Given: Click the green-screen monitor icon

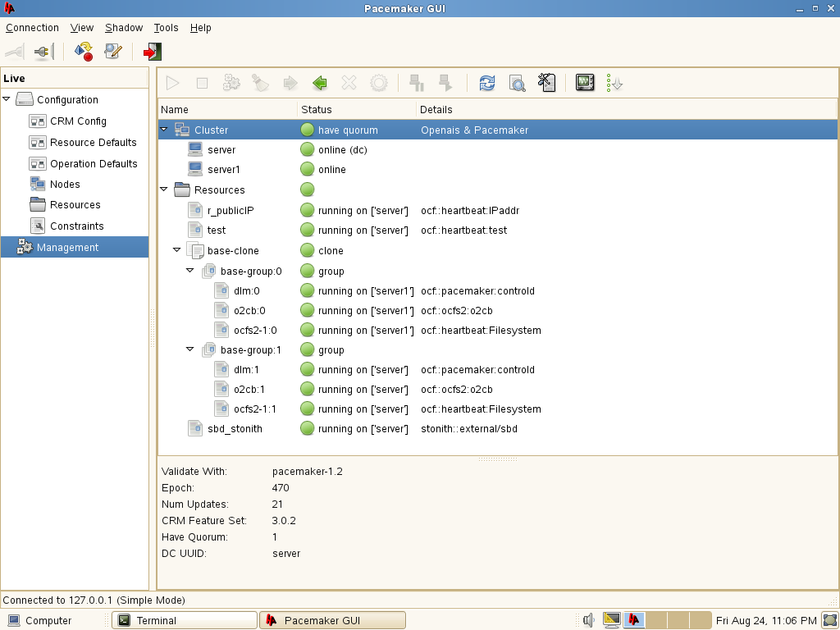Looking at the screenshot, I should click(584, 83).
